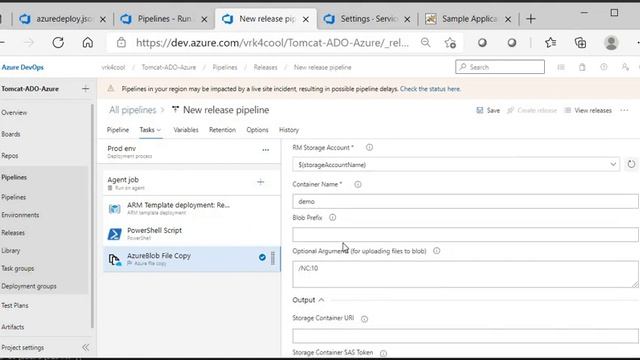640x360 pixels.
Task: Switch to the Variables tab
Action: point(186,130)
